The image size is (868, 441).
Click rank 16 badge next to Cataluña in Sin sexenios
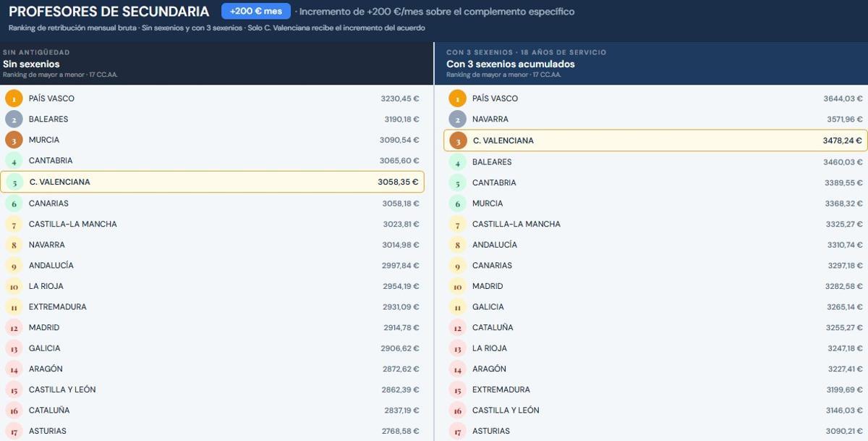(x=14, y=411)
